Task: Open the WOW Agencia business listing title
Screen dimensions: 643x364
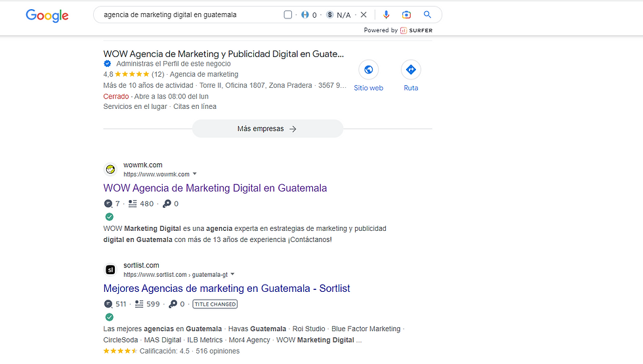Action: coord(224,54)
